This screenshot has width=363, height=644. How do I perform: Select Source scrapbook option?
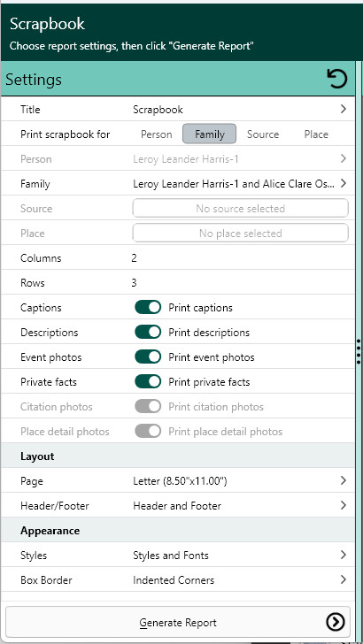[x=263, y=134]
